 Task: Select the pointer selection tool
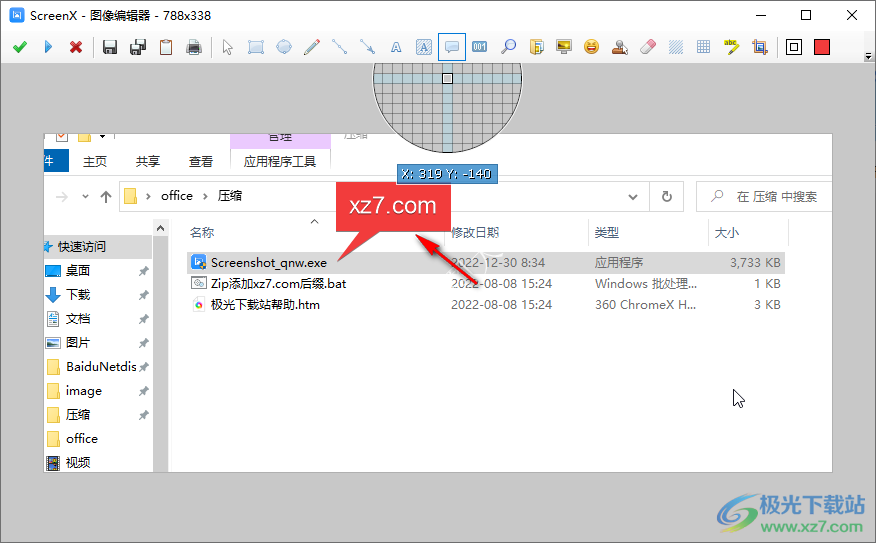tap(227, 47)
